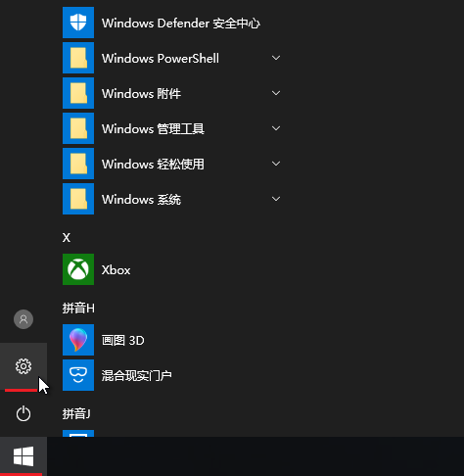Image resolution: width=464 pixels, height=476 pixels.
Task: Open the 画图 3D paint icon
Action: (78, 340)
